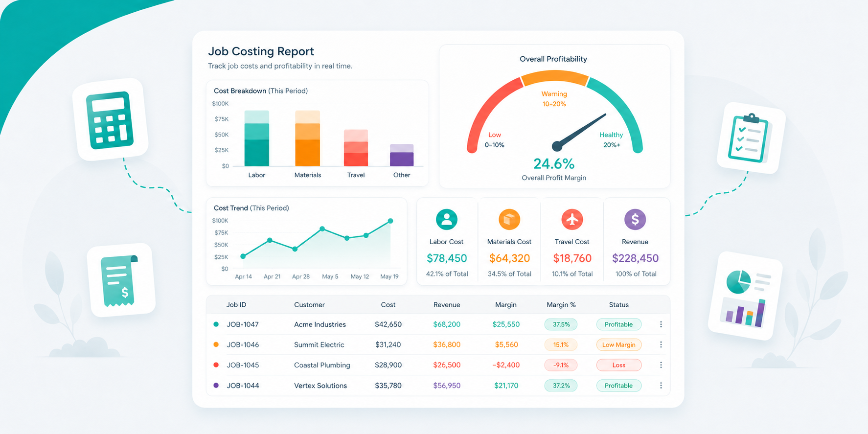Viewport: 868px width, 434px height.
Task: Select the JOB-1044 job ID
Action: click(x=243, y=386)
